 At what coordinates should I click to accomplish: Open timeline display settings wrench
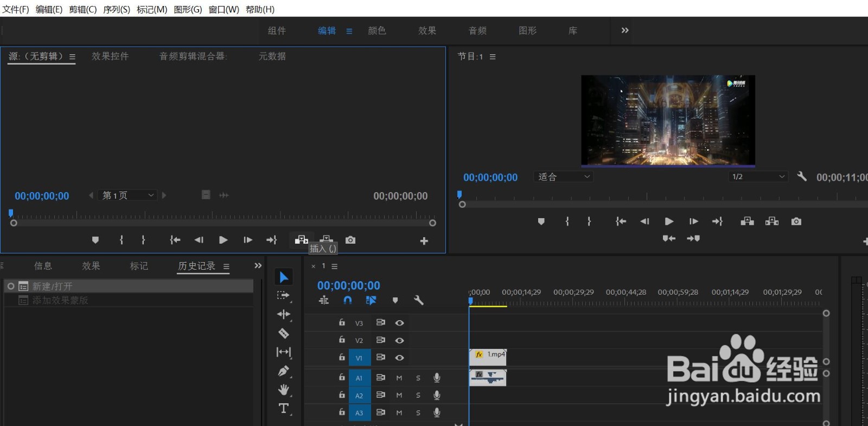pos(418,300)
